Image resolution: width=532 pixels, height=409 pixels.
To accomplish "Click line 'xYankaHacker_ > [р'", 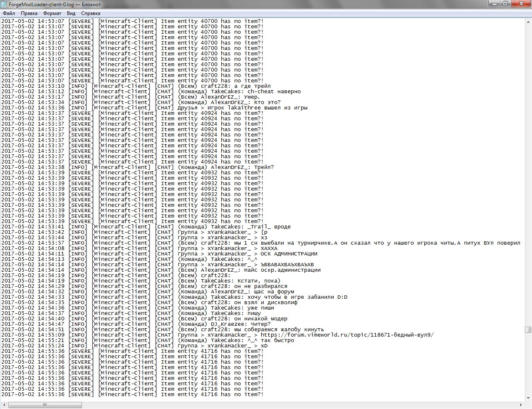I will pos(134,232).
